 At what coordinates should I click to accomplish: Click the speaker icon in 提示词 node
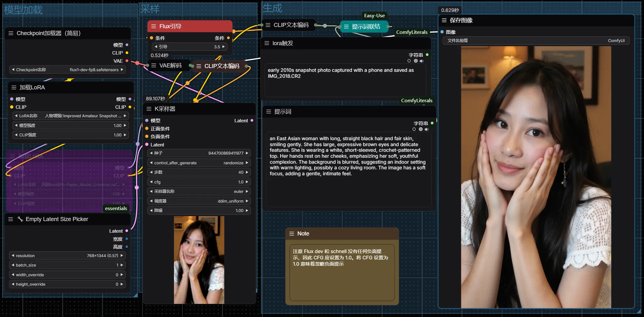tap(426, 129)
